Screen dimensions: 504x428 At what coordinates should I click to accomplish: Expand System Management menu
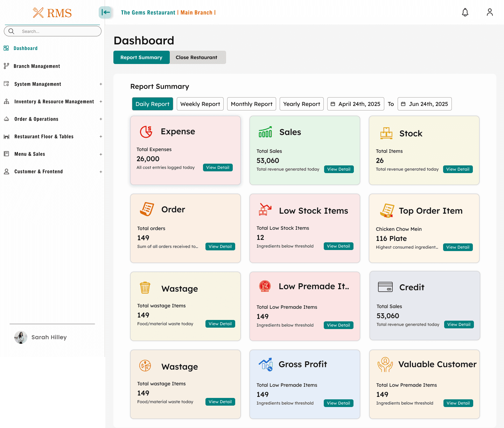[100, 84]
